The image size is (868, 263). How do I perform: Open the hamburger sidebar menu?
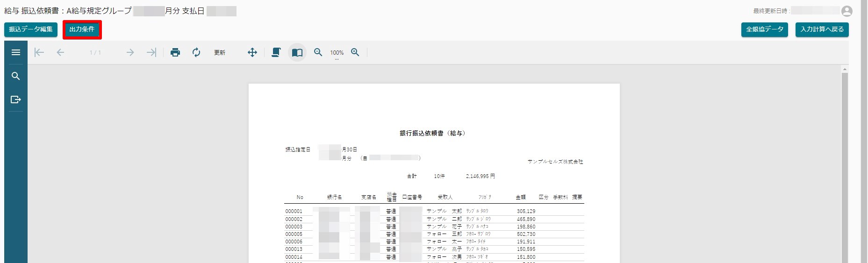point(16,52)
